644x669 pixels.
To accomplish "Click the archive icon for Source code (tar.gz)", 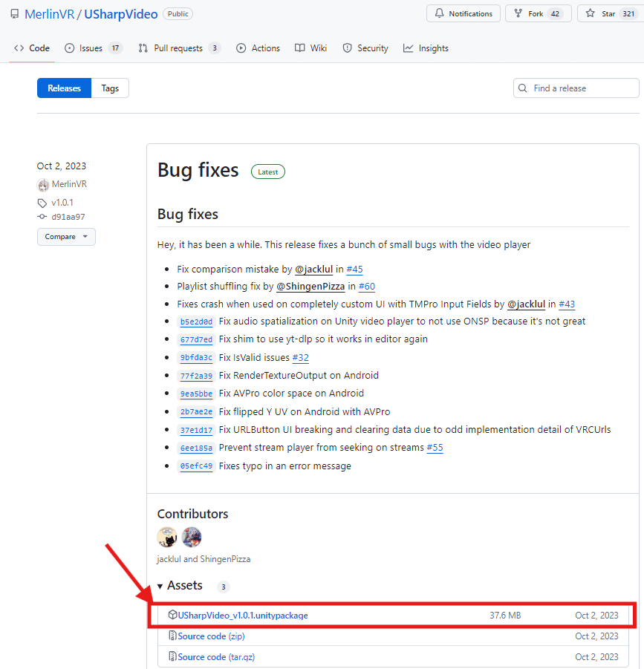I will pyautogui.click(x=172, y=656).
